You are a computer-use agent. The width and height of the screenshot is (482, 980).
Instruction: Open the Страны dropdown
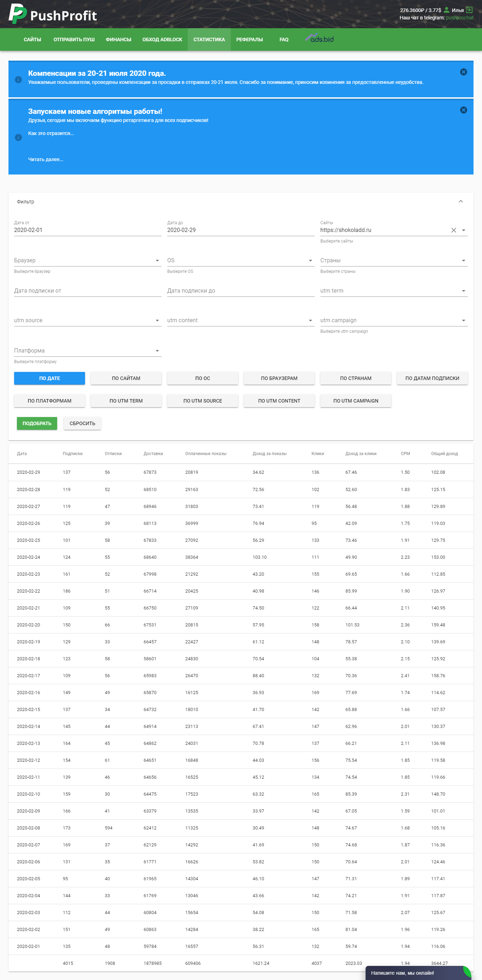[463, 261]
